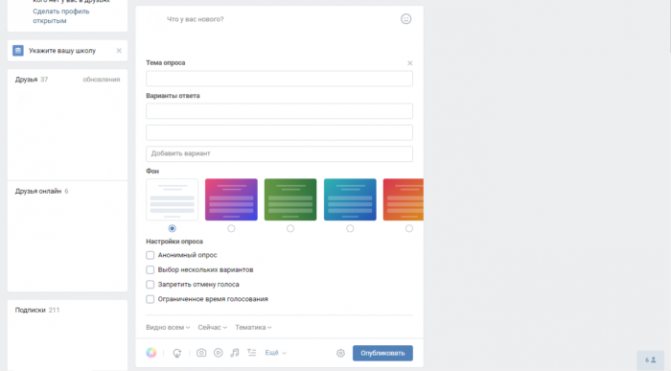
Task: Choose the blue gradient background
Action: point(350,199)
